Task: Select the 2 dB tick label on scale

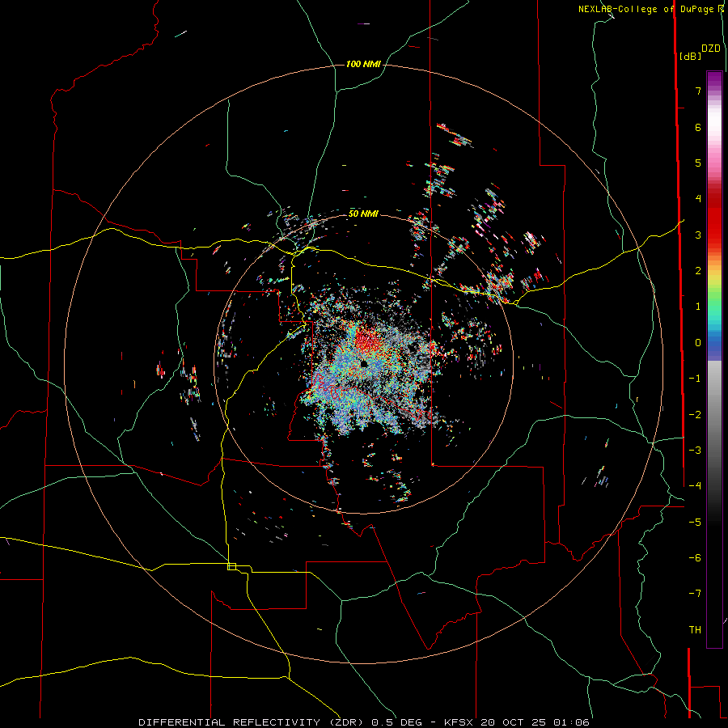Action: point(698,271)
